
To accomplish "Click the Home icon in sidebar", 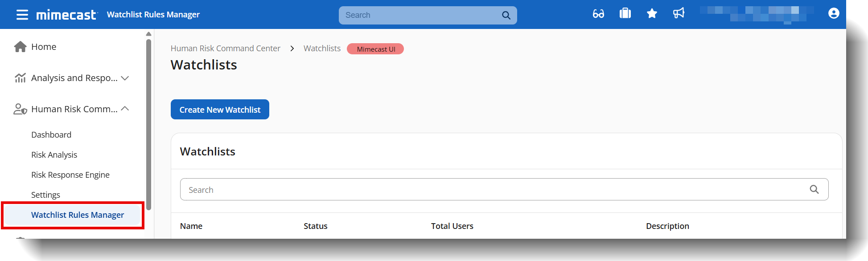I will point(20,47).
